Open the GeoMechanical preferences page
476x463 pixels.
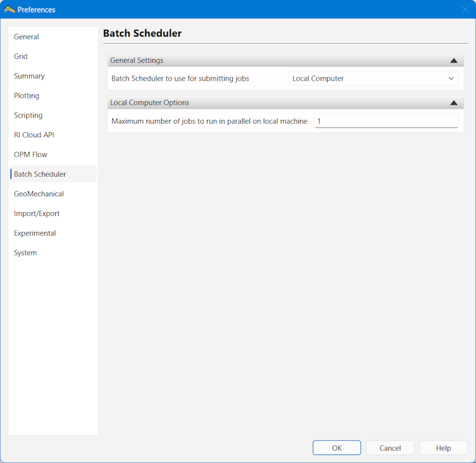click(x=53, y=194)
